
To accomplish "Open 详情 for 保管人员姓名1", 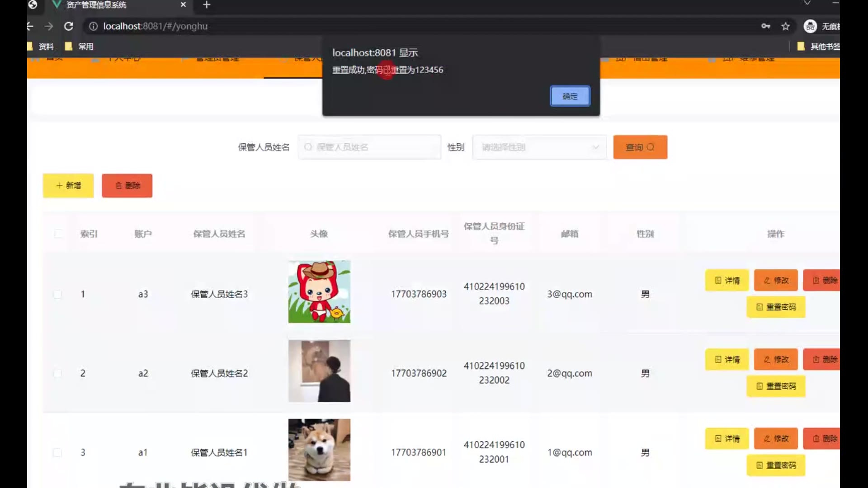I will click(727, 438).
